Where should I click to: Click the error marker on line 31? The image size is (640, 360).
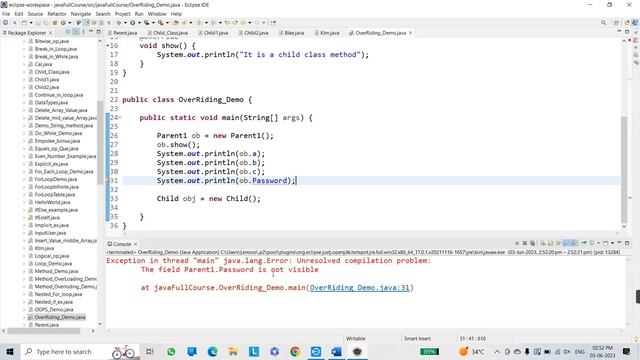(x=108, y=180)
